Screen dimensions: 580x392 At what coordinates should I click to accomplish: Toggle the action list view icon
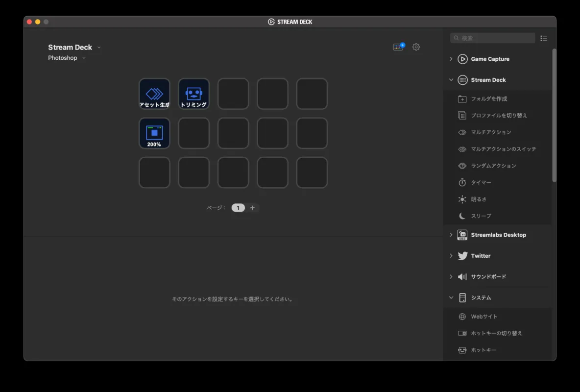(543, 38)
